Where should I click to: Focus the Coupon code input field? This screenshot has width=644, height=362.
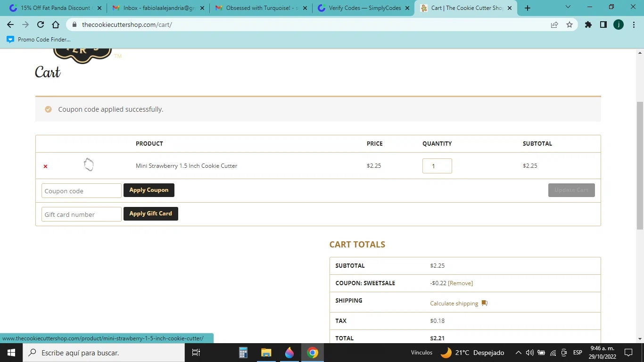(x=82, y=191)
